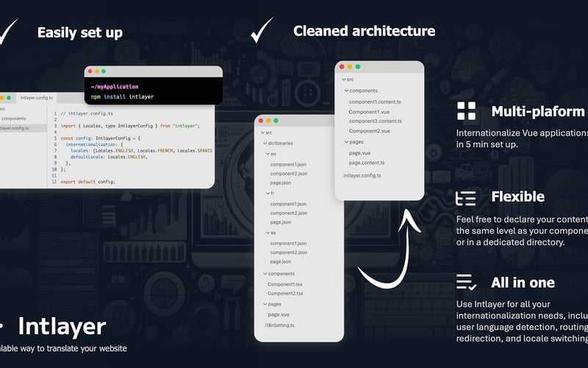Collapse pages folder above i18nSetting.ts

[265, 304]
